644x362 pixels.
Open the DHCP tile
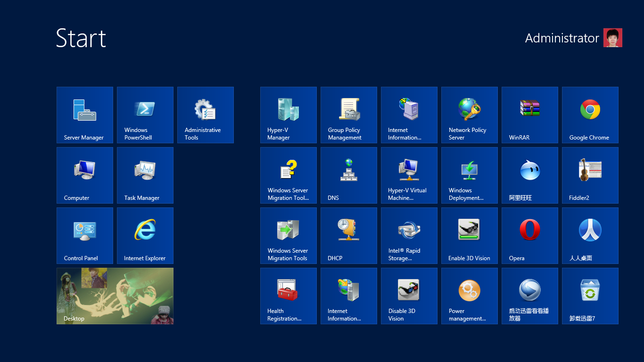click(349, 236)
